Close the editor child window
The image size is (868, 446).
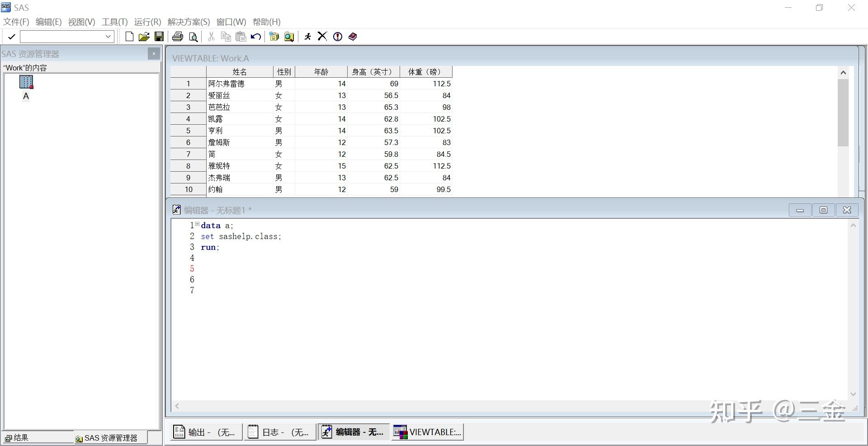pyautogui.click(x=847, y=210)
